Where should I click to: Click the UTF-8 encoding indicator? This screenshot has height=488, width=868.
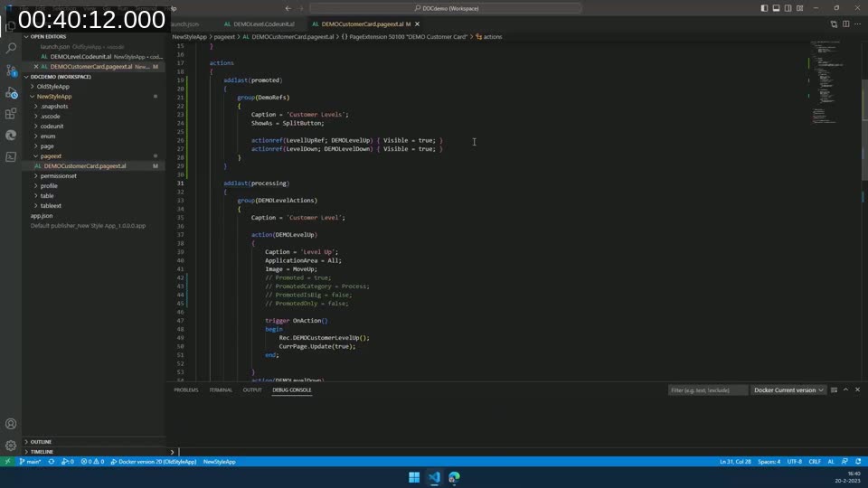click(795, 462)
